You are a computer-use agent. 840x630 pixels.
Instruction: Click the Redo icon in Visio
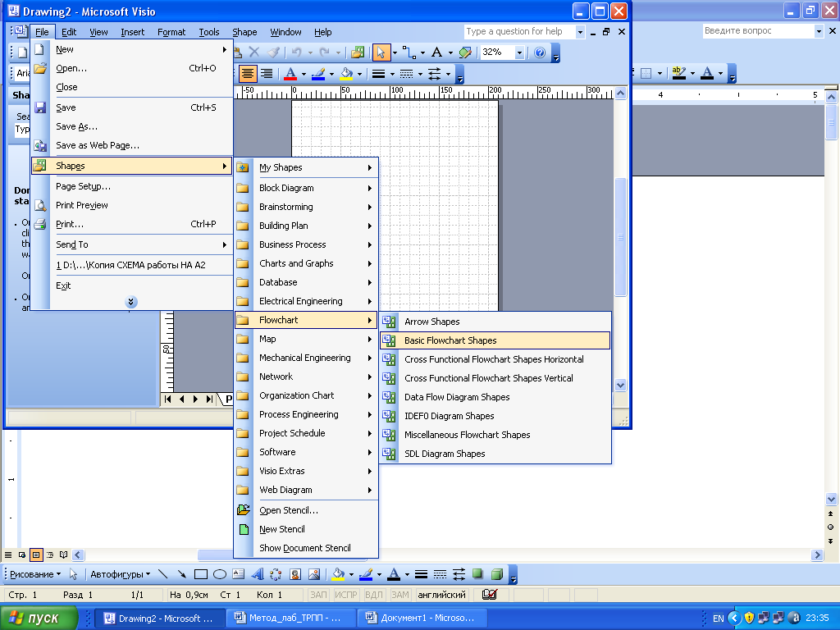324,52
